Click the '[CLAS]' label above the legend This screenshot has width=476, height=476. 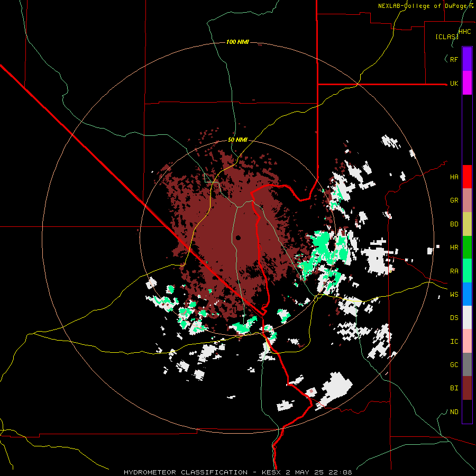(x=447, y=36)
